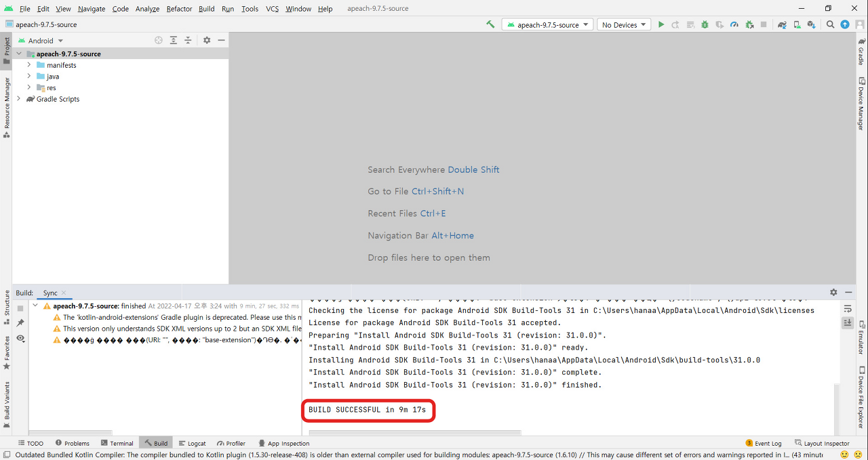Image resolution: width=868 pixels, height=460 pixels.
Task: Expand Gradle Scripts node
Action: point(19,99)
